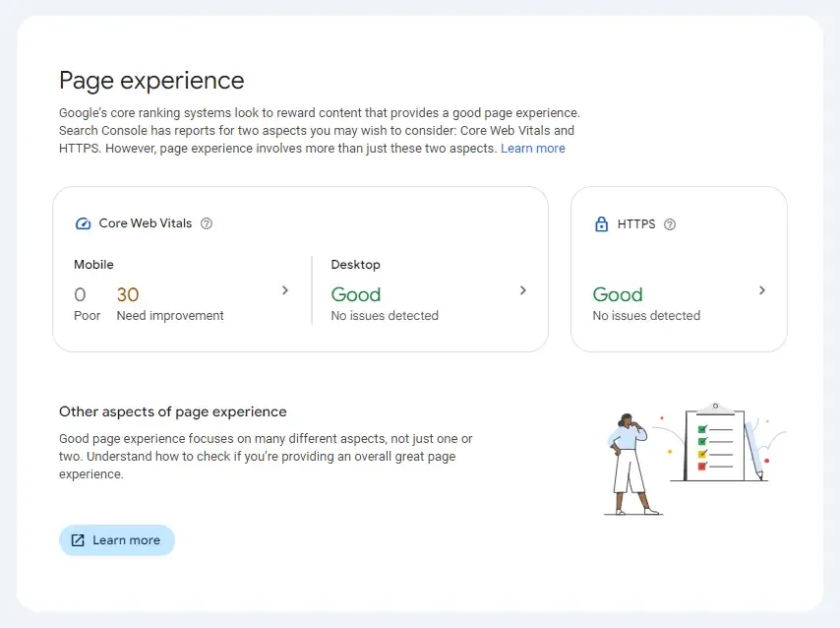
Task: Click the Mobile section label
Action: [x=93, y=265]
